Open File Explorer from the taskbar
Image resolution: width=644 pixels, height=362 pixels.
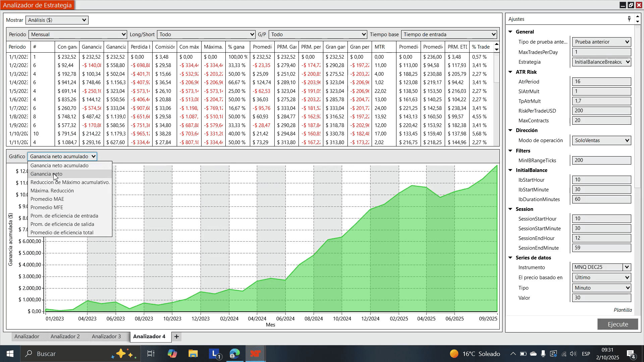tap(193, 354)
